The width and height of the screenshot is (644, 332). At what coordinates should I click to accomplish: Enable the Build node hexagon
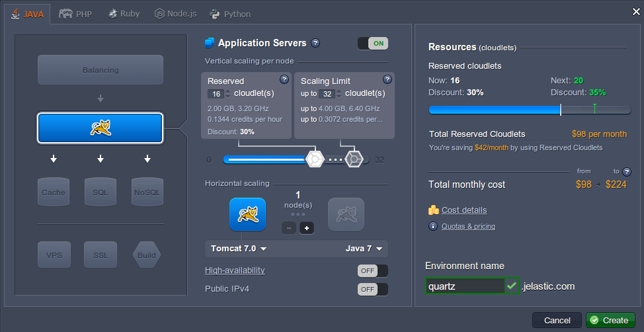point(147,255)
